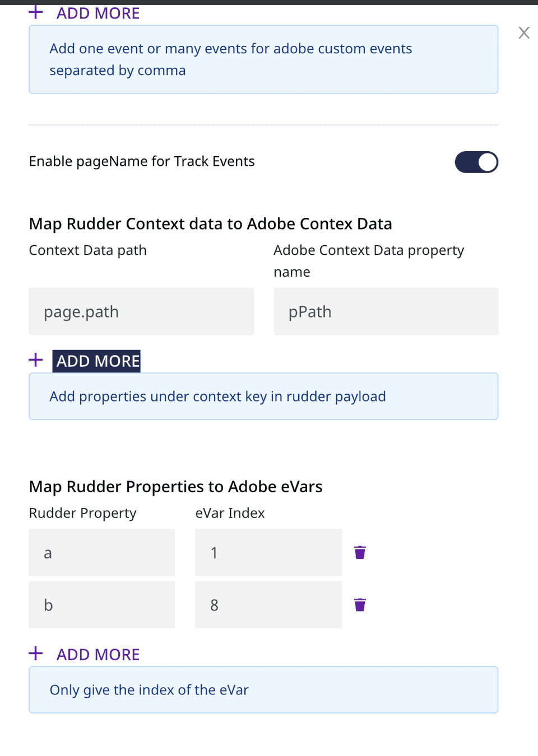Click the adobe custom events hint box
Screen dimensions: 538x756
pos(263,59)
